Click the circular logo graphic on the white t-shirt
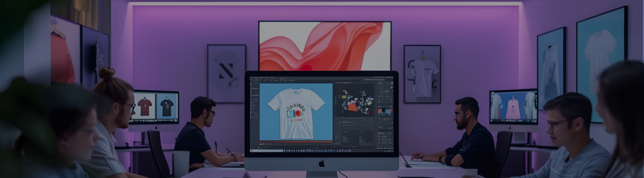Image resolution: width=644 pixels, height=178 pixels. point(295,113)
